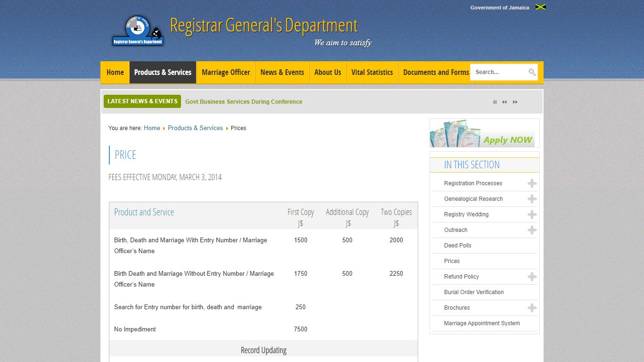Expand Registry Wedding plus icon
The height and width of the screenshot is (362, 644).
tap(532, 214)
